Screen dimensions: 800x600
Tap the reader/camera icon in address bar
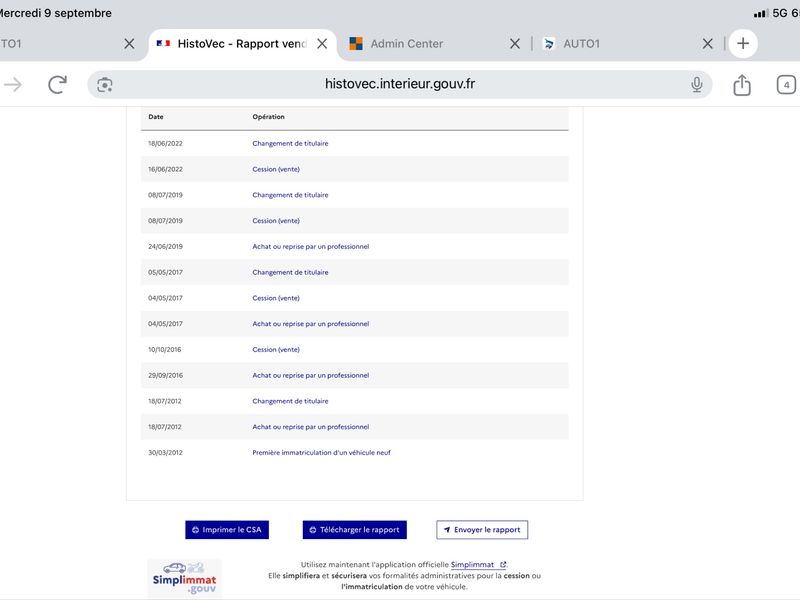(105, 85)
